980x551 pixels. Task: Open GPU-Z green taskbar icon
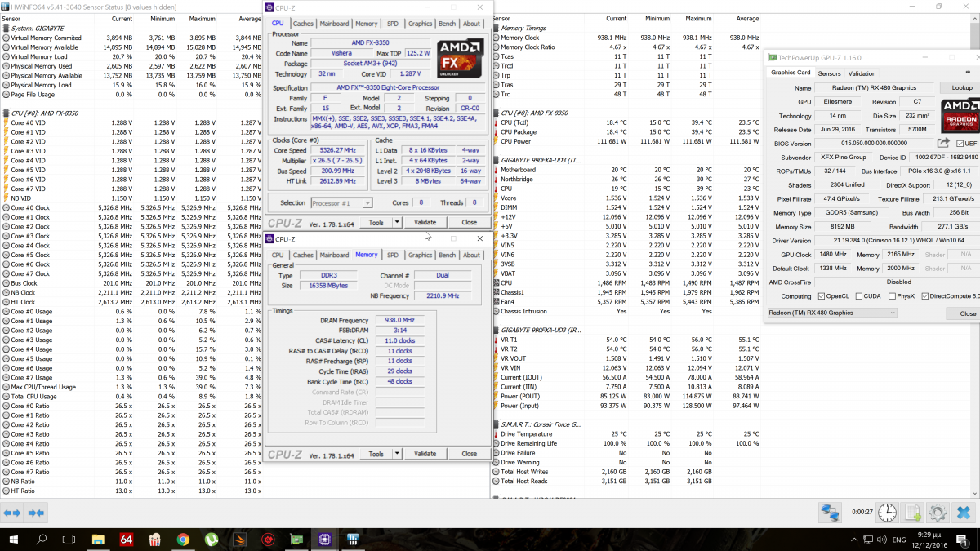(296, 540)
